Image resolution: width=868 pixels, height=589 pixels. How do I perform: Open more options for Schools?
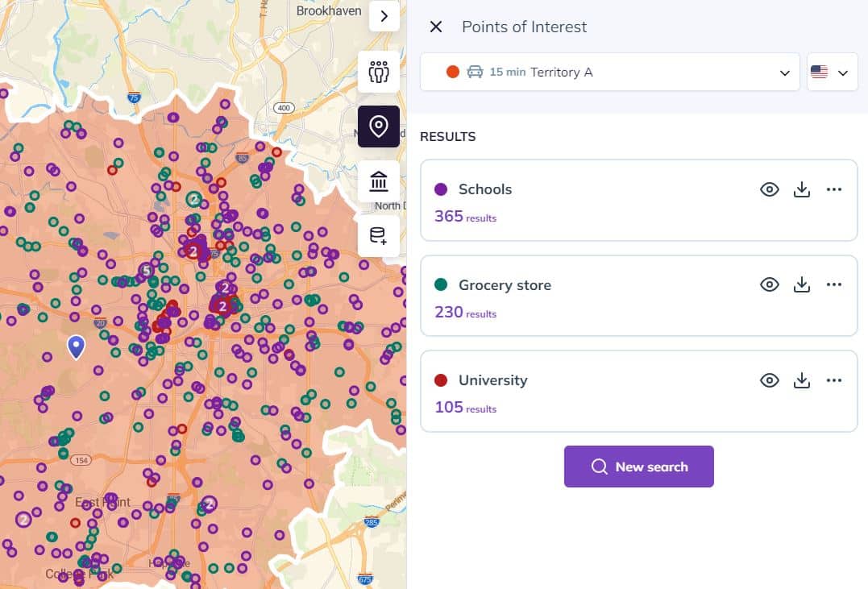[x=833, y=189]
